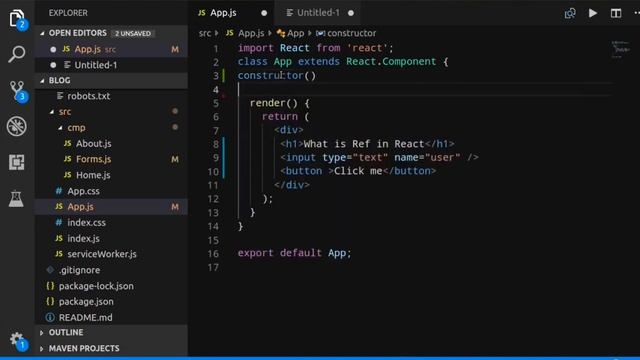Open Forms.js in cmp folder

93,159
